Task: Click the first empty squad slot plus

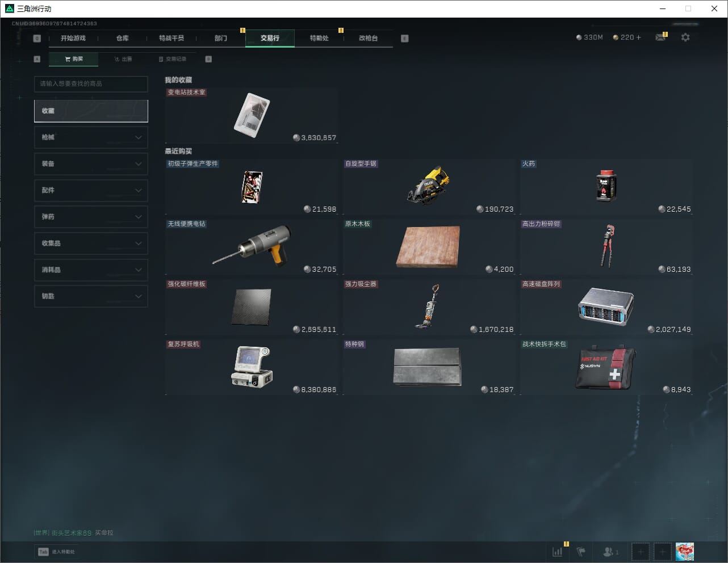Action: 641,552
